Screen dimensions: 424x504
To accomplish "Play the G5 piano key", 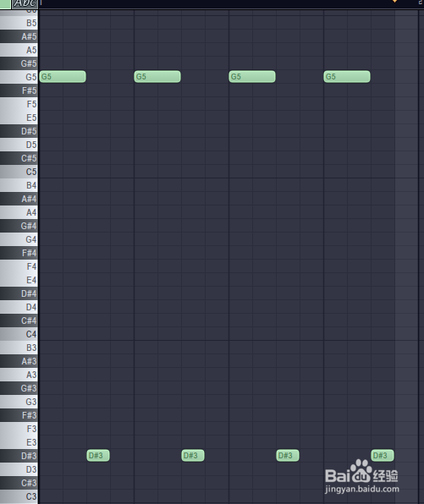I will click(19, 77).
